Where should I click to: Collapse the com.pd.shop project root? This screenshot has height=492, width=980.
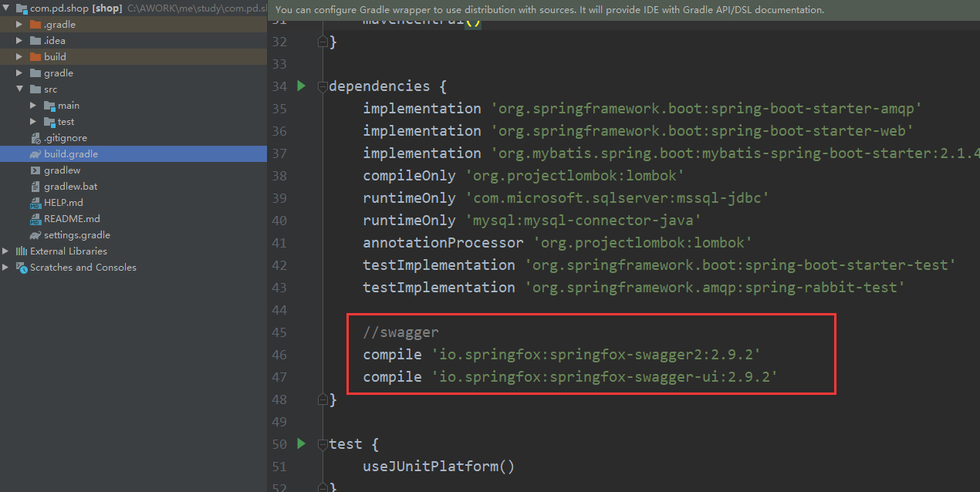[6, 8]
